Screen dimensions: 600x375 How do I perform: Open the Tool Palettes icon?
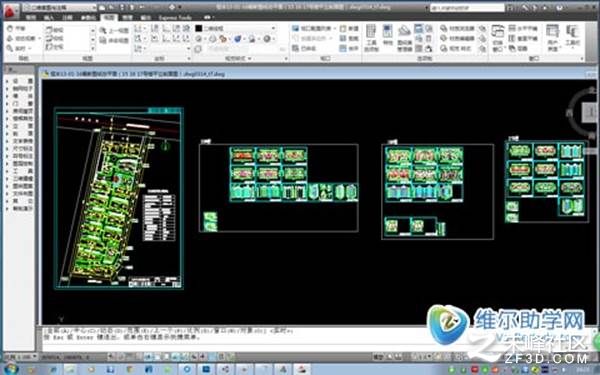point(371,38)
